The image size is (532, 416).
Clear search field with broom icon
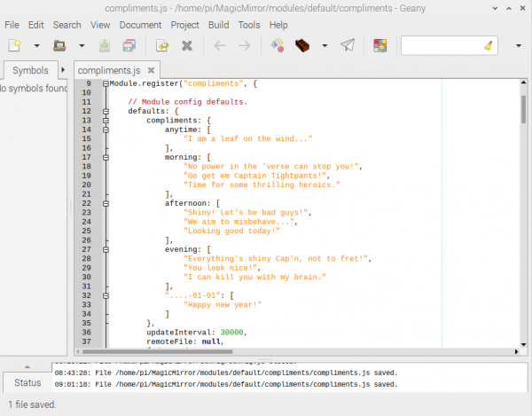pos(489,45)
